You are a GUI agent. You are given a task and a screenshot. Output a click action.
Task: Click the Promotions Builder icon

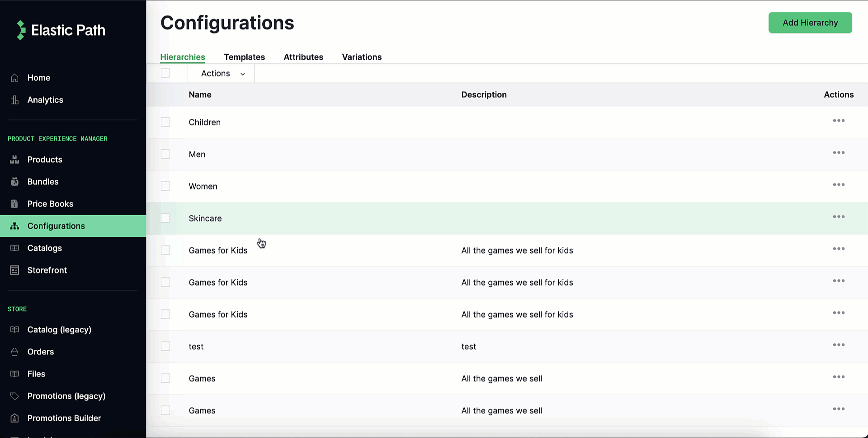pos(14,418)
